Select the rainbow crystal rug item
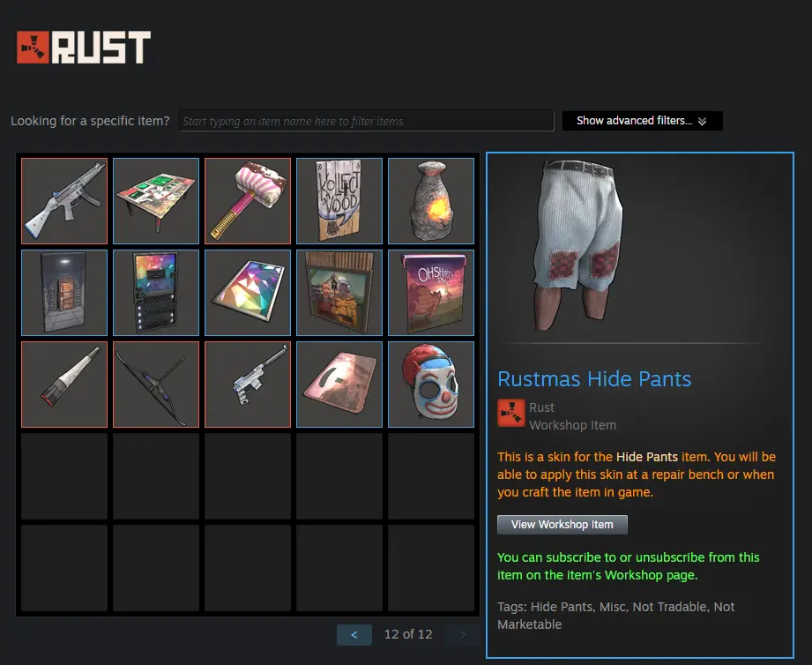 tap(248, 293)
